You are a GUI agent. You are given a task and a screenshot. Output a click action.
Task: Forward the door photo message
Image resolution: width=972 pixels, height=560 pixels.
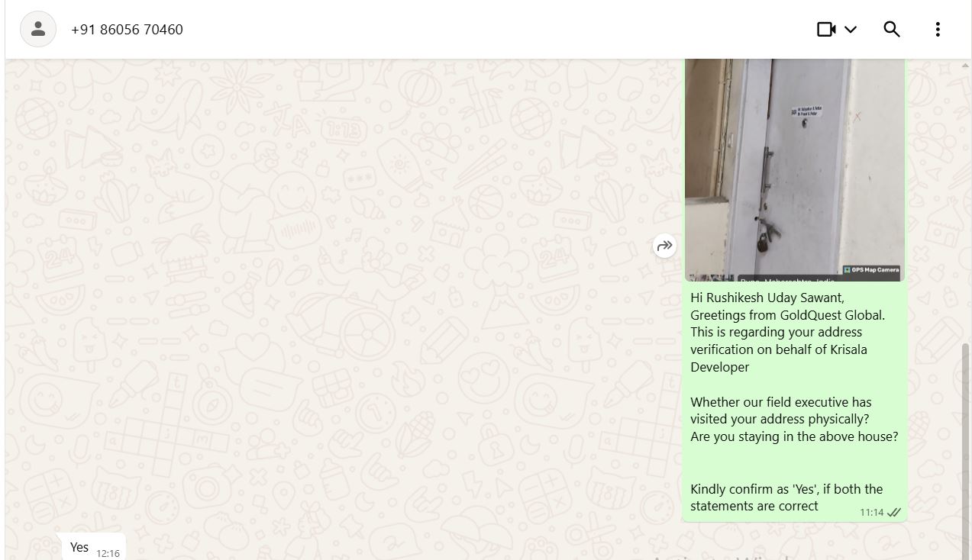[665, 246]
